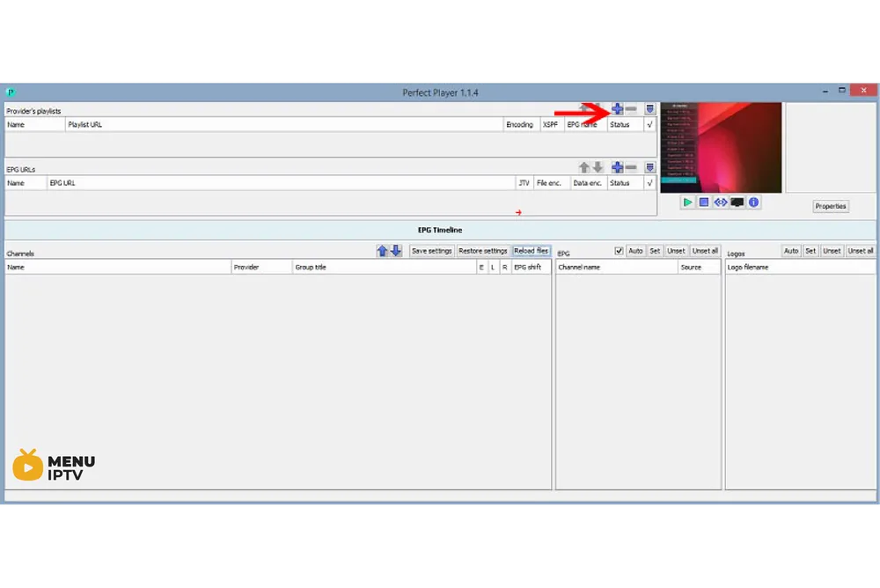Screen dimensions: 880x588
Task: Click the blue double-arrow icon under the preview
Action: point(721,202)
